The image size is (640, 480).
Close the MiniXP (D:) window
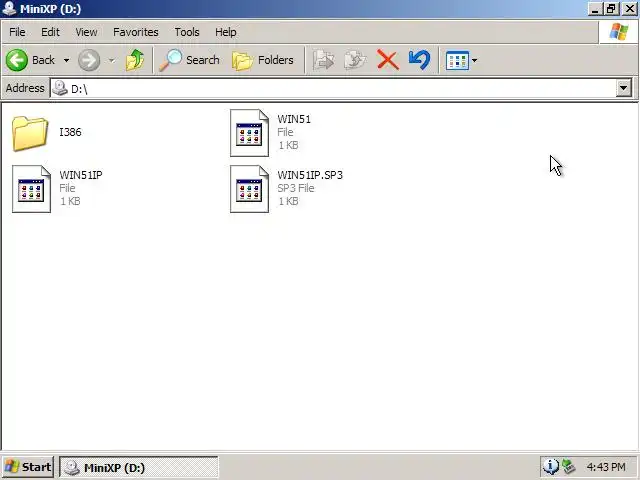[x=629, y=9]
